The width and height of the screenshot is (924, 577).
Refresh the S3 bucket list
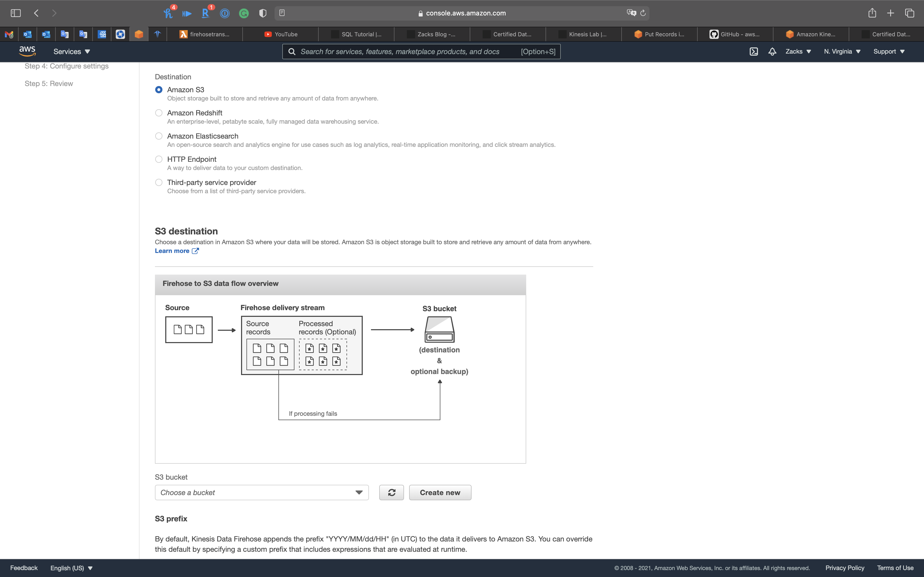[x=391, y=492]
